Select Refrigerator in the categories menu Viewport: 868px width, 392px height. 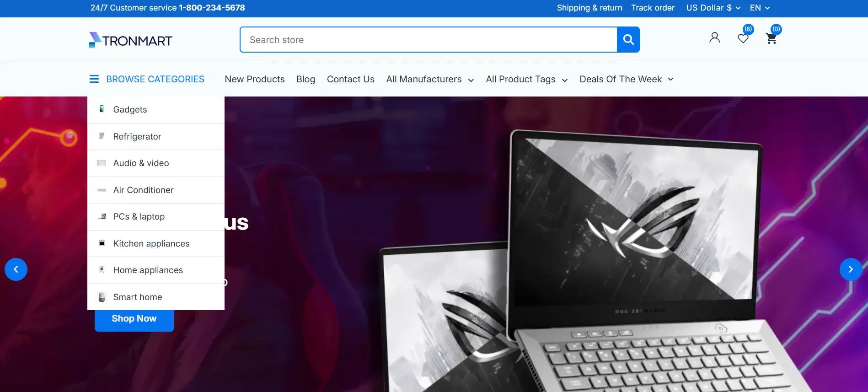pos(156,136)
